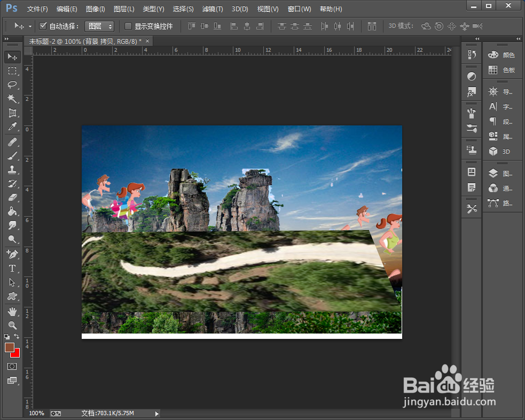Enable the 显示变换控件 checkbox
The height and width of the screenshot is (420, 525).
pyautogui.click(x=128, y=26)
